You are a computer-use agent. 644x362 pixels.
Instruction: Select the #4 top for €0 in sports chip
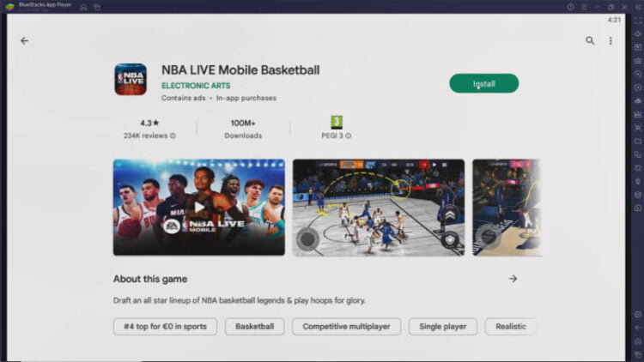[x=165, y=326]
